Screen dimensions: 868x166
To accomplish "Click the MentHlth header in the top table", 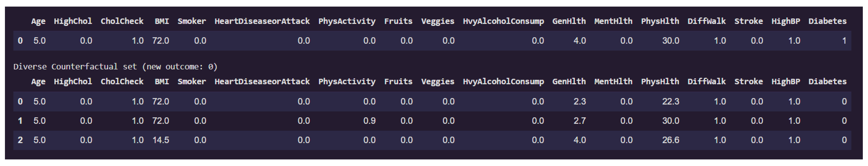I will tap(613, 21).
